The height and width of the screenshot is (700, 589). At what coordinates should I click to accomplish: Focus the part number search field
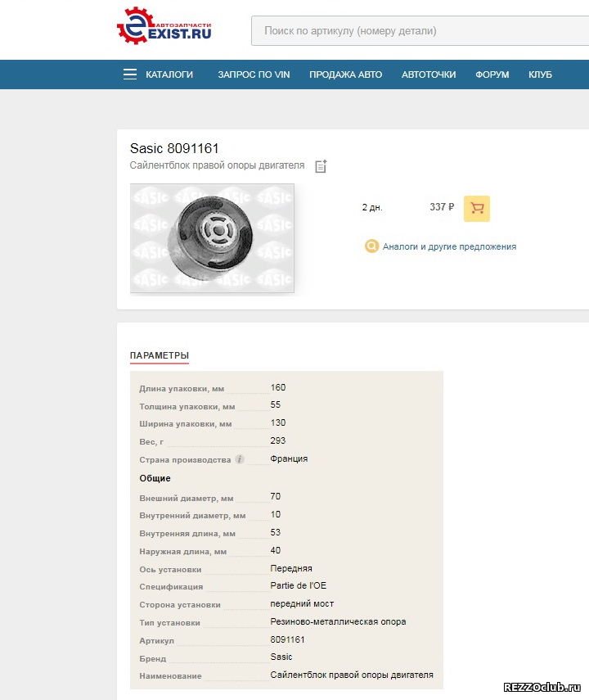tap(420, 31)
